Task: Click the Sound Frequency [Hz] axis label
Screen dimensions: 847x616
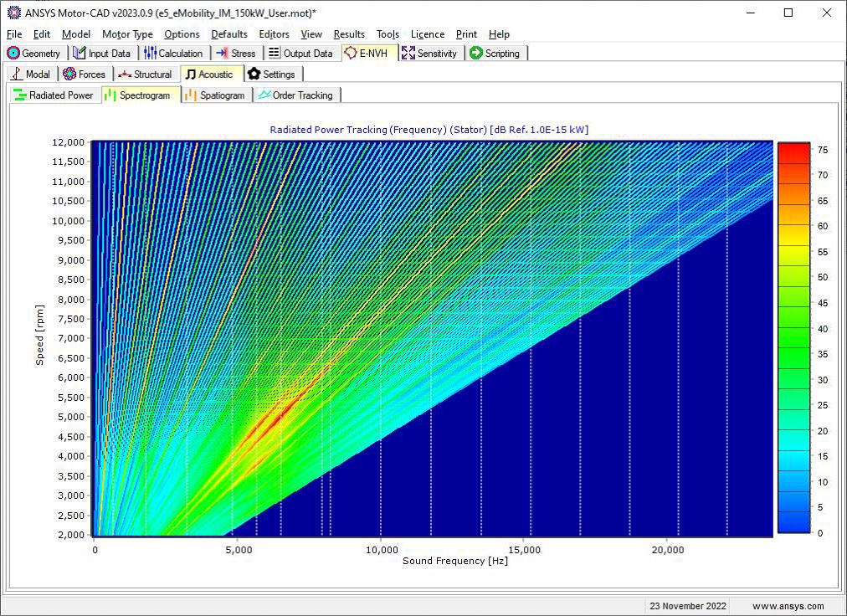Action: tap(454, 561)
